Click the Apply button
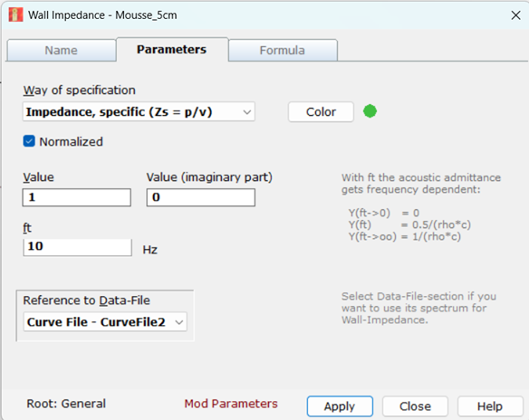 click(x=340, y=406)
